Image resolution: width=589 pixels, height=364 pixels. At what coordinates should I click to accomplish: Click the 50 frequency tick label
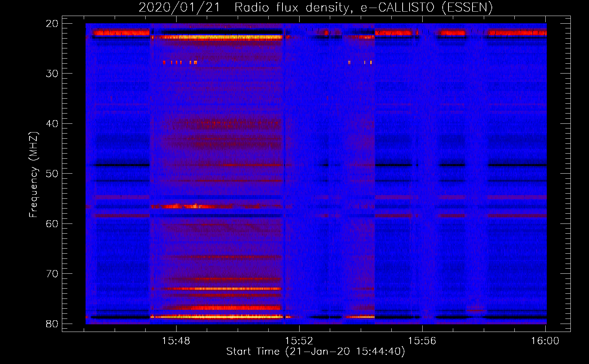[52, 174]
